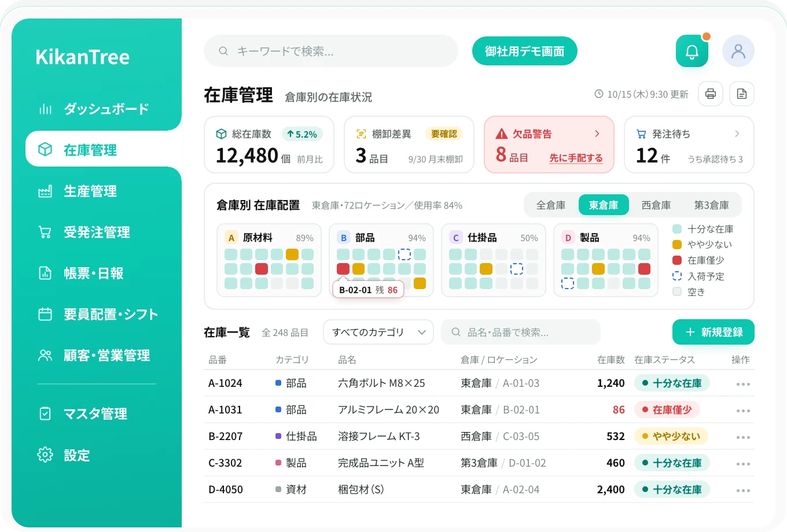Viewport: 787px width, 532px height.
Task: Click the red low-stock cell in zone D 製品
Action: pos(644,269)
